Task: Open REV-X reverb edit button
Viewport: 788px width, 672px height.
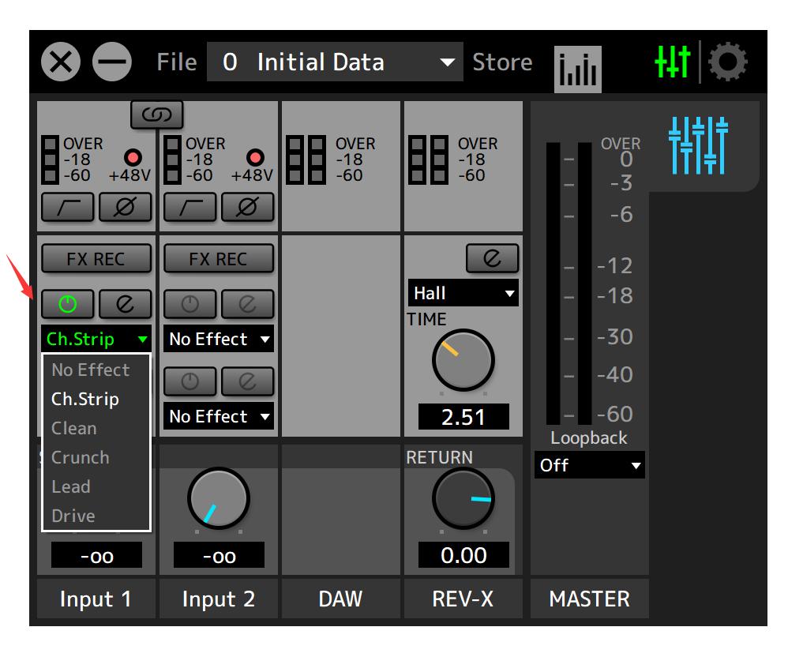Action: coord(492,258)
